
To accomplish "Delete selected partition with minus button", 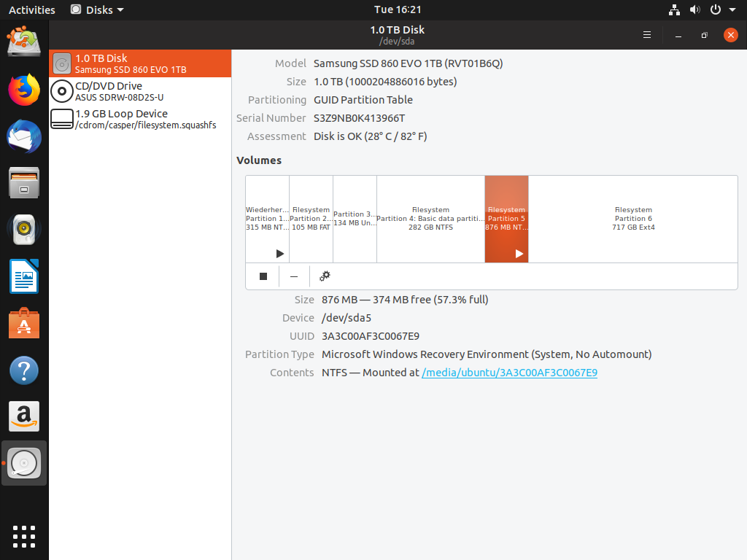I will click(x=294, y=276).
